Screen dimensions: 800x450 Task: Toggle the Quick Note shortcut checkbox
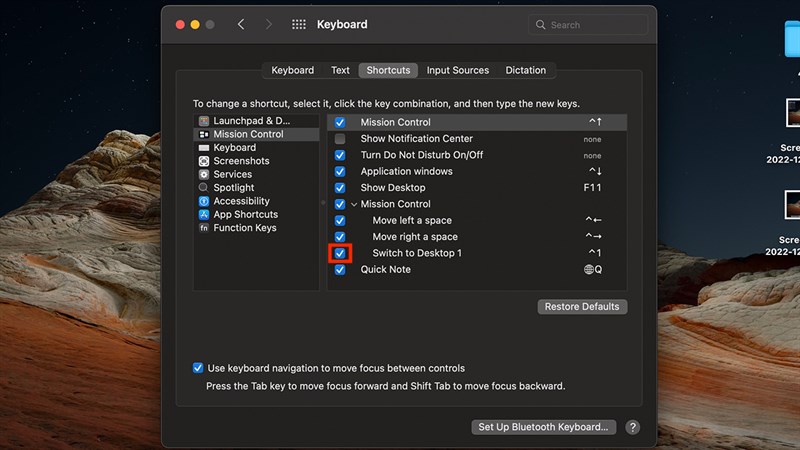(x=340, y=270)
